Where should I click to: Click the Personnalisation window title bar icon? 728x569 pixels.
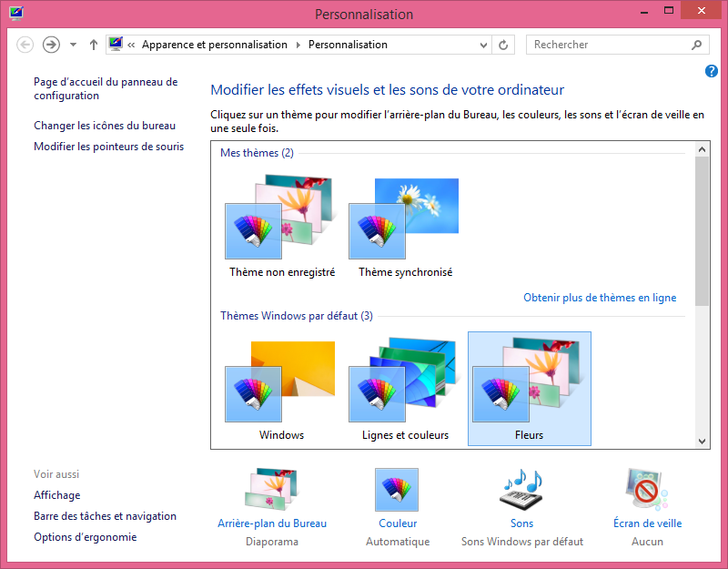coord(16,13)
